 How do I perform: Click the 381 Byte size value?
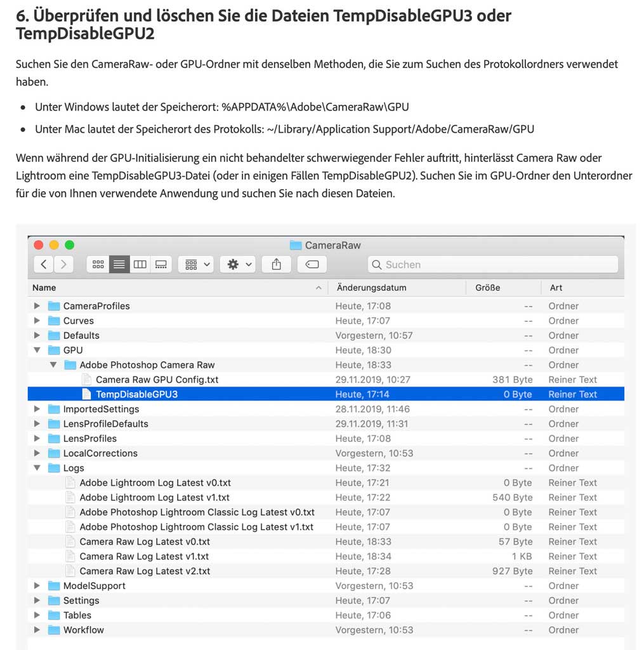(x=512, y=380)
